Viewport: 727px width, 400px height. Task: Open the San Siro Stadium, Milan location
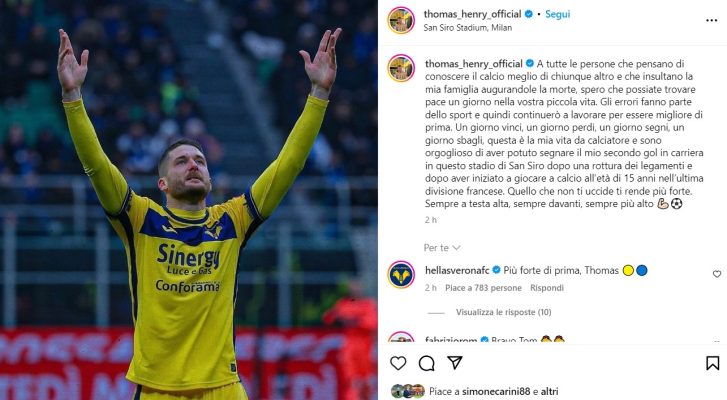(468, 28)
